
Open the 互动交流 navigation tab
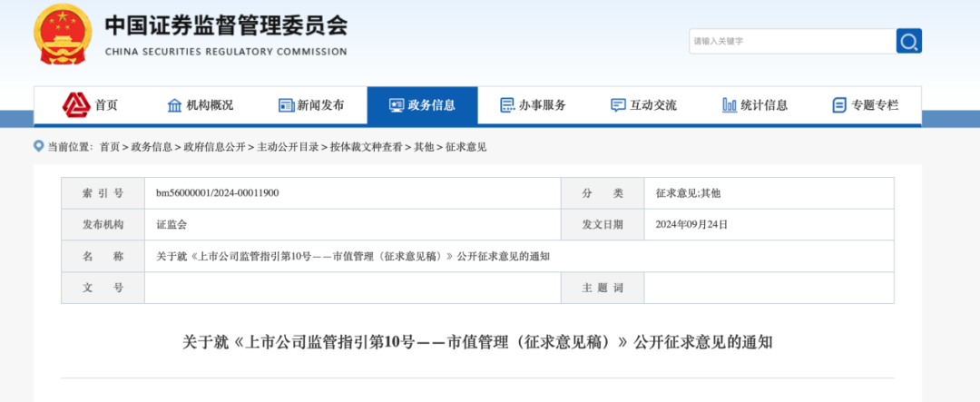643,105
